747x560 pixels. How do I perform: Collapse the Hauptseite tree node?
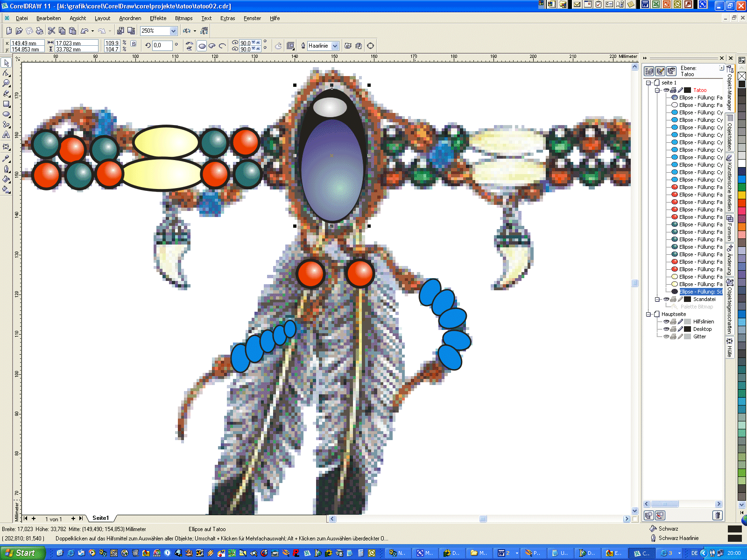(x=648, y=314)
